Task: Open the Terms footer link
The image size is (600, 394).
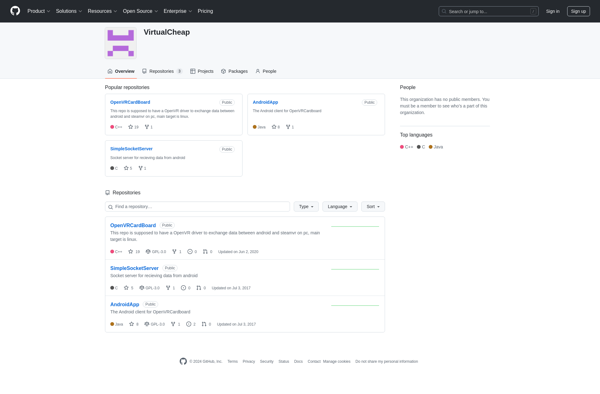Action: (x=233, y=361)
